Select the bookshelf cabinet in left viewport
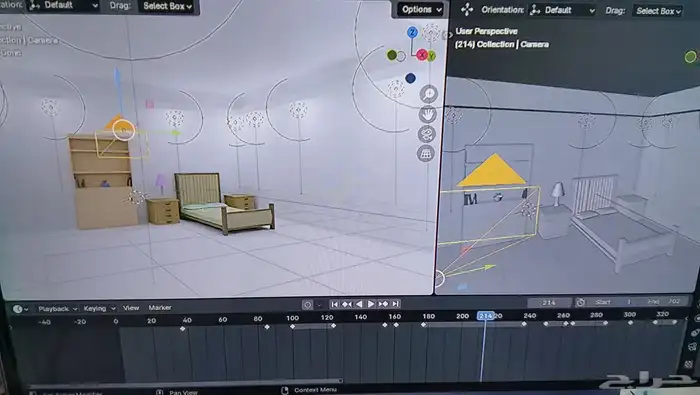This screenshot has width=700, height=395. (x=102, y=182)
